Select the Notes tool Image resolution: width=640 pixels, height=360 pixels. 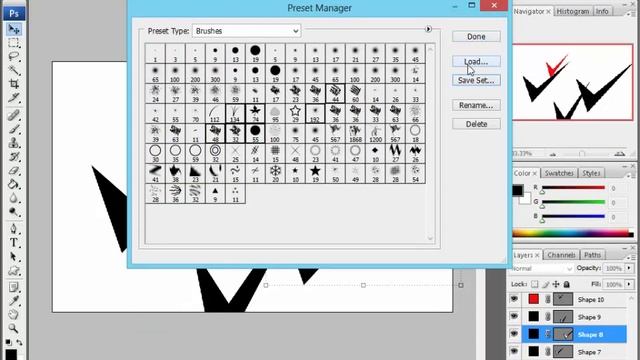point(14,287)
